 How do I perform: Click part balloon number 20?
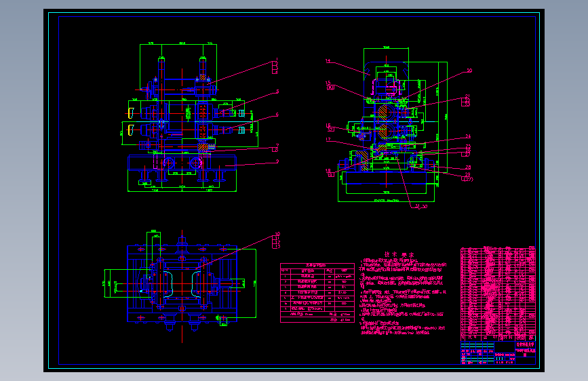(x=469, y=71)
